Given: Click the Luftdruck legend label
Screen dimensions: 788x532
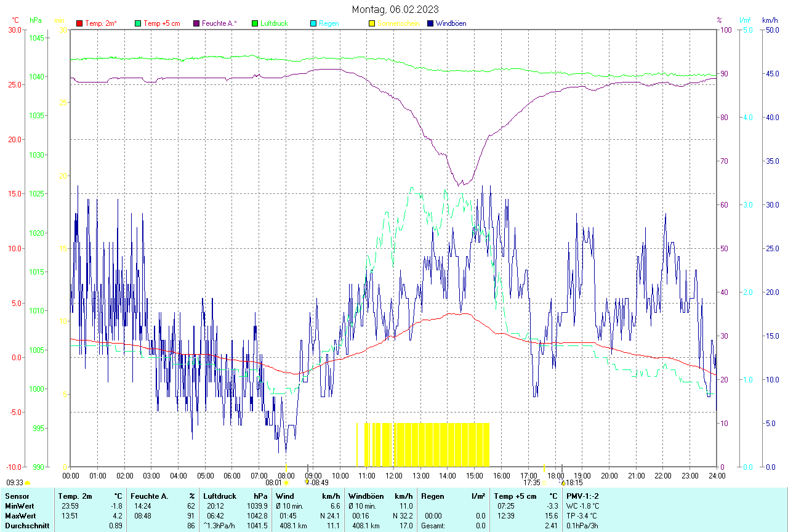Looking at the screenshot, I should coord(274,23).
